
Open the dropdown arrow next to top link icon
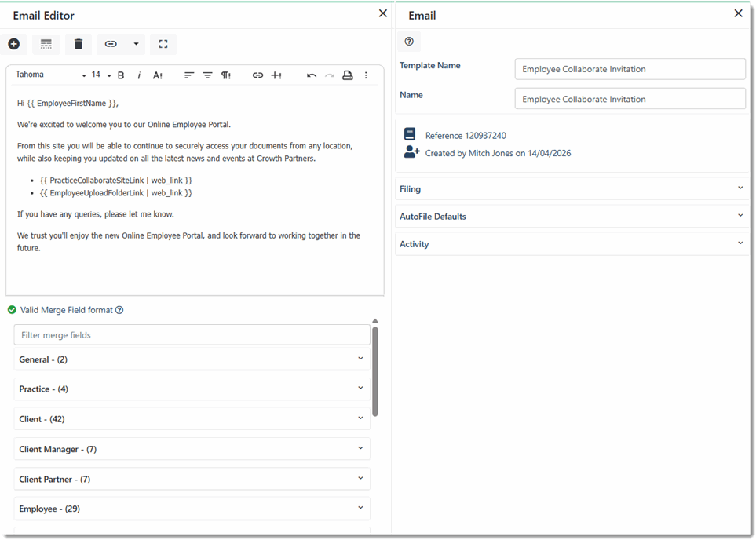[136, 44]
